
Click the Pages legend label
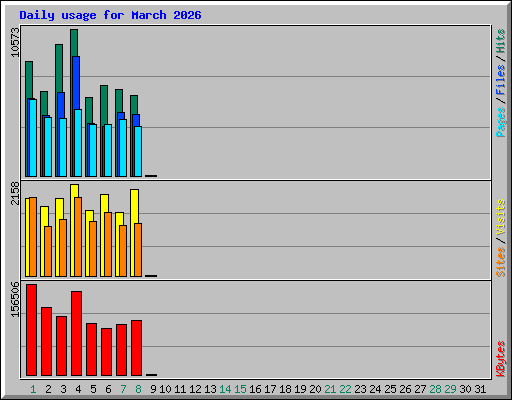(x=500, y=122)
